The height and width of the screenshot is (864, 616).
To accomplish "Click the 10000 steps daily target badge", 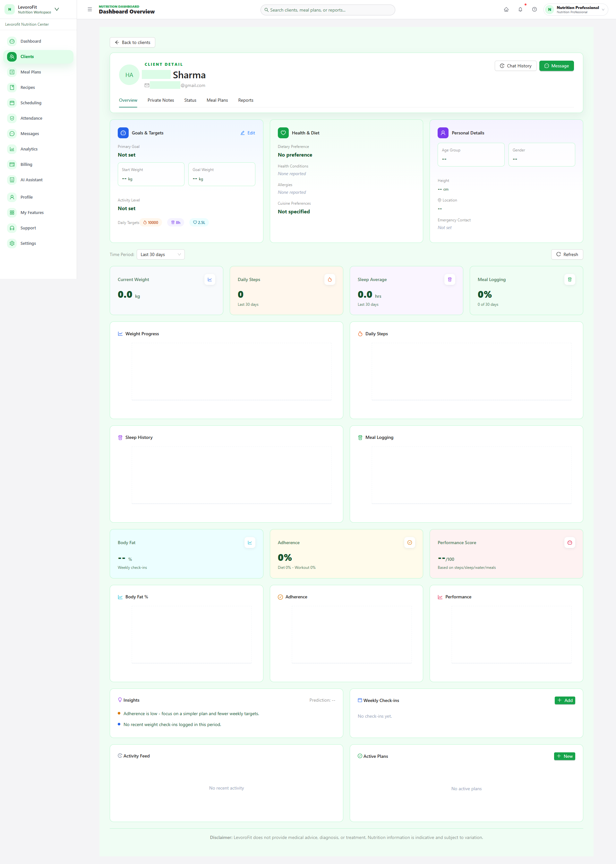I will (x=150, y=223).
